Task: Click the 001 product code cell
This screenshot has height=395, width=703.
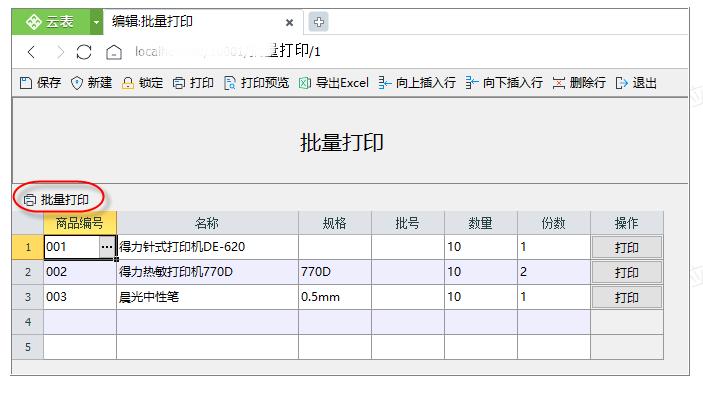Action: pos(72,247)
